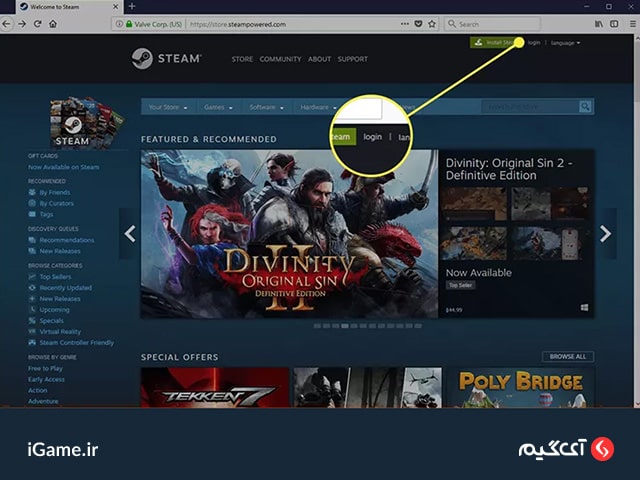Open Now Available on Steam link

tap(64, 167)
